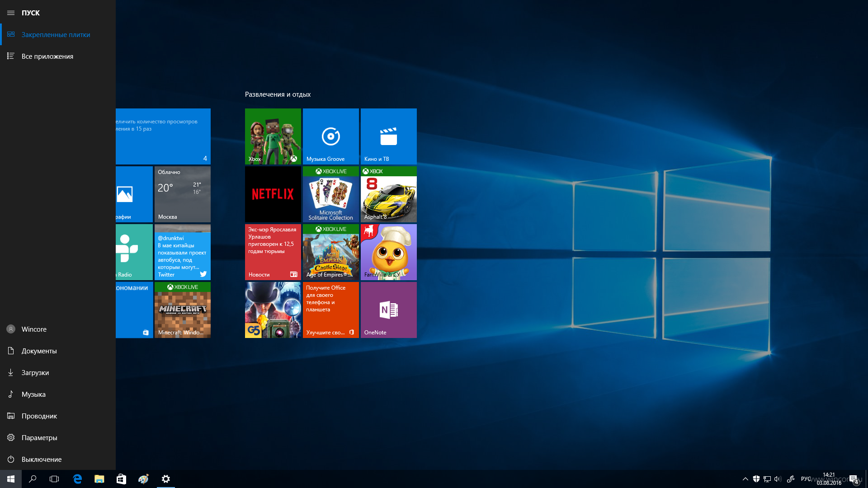Open the Minecraft Windows 10 tile

[x=183, y=310]
